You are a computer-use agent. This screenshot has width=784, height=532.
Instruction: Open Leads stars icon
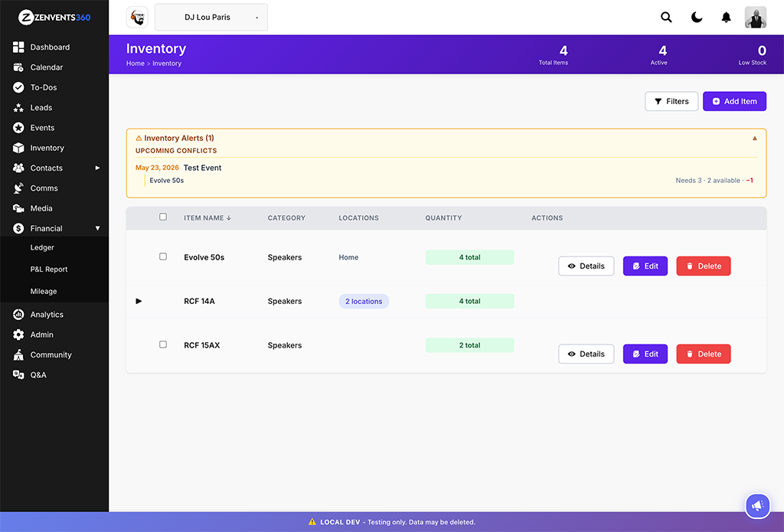tap(18, 107)
